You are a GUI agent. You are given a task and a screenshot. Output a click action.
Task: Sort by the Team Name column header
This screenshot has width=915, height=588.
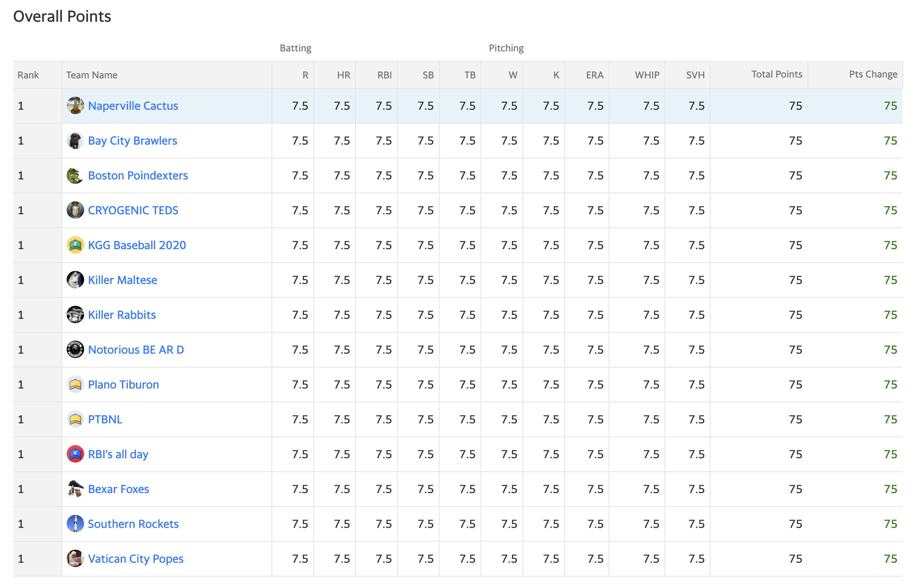pos(92,75)
